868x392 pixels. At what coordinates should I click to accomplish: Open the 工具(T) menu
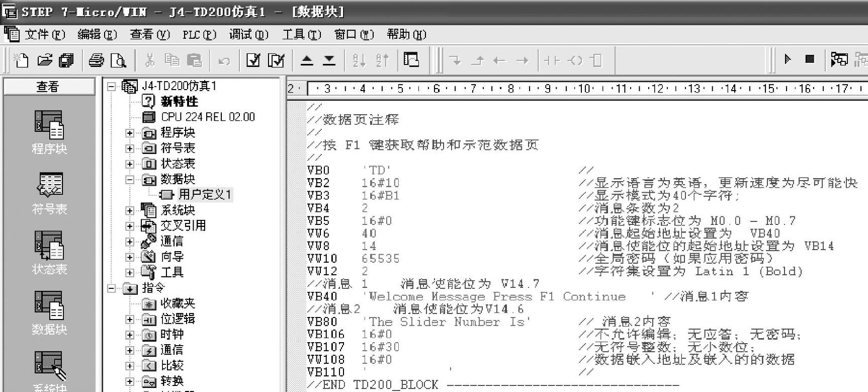click(x=301, y=34)
